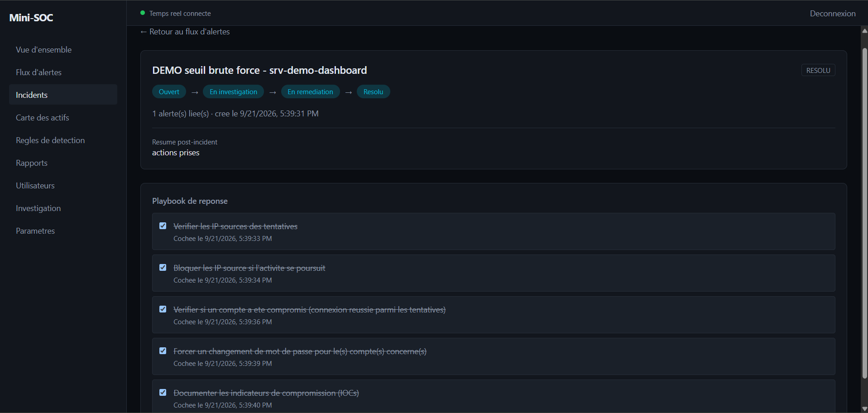Toggle "Forcer un changement de mot de passe" checkbox
The height and width of the screenshot is (413, 868).
tap(163, 351)
